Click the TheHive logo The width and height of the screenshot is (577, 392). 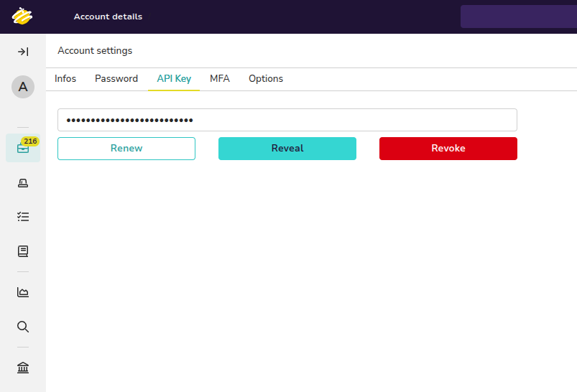[22, 17]
